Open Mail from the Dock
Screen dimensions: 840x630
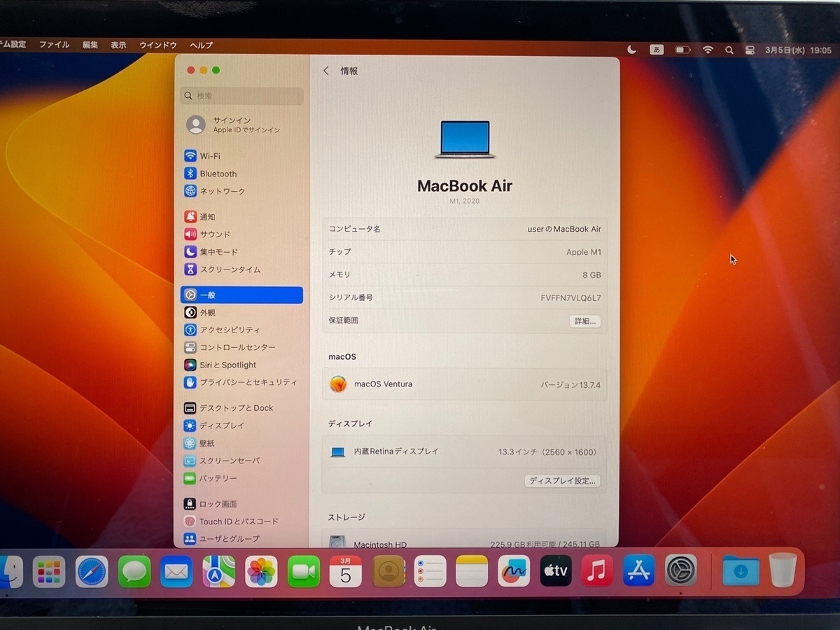[176, 572]
